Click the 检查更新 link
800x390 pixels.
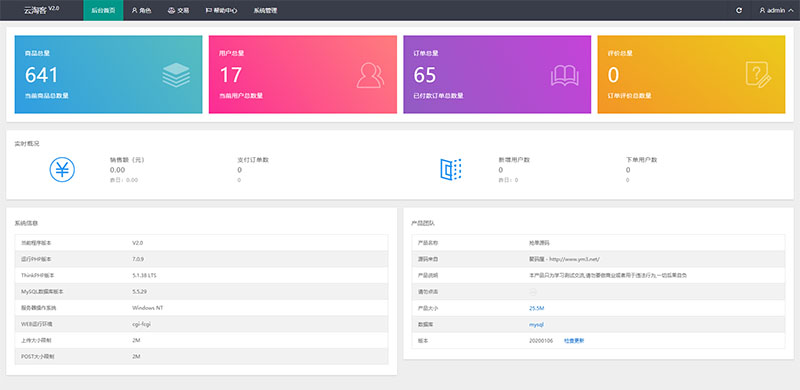coord(574,340)
